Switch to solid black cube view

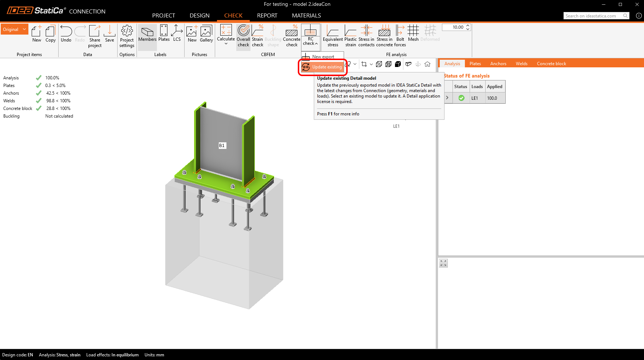click(398, 64)
